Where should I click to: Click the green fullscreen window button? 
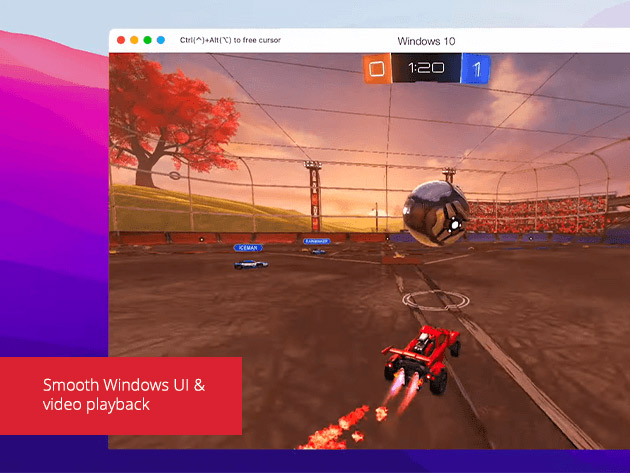[x=147, y=40]
